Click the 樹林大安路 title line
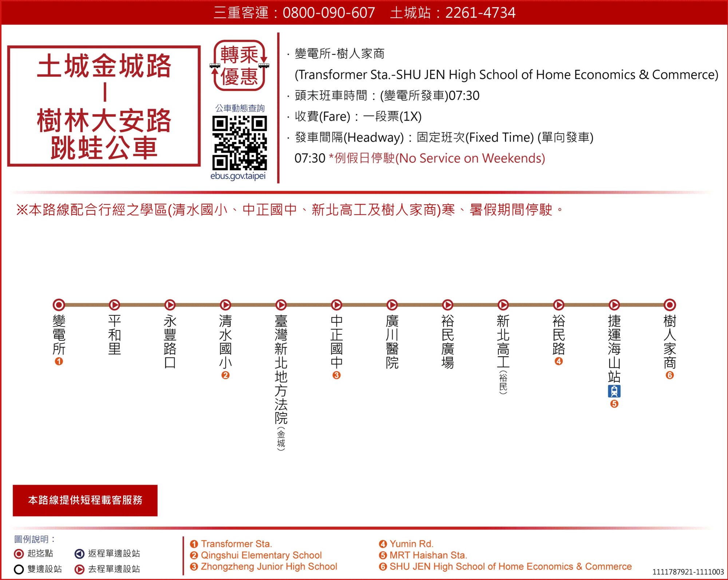Screen dimensions: 728x580 coord(104,121)
